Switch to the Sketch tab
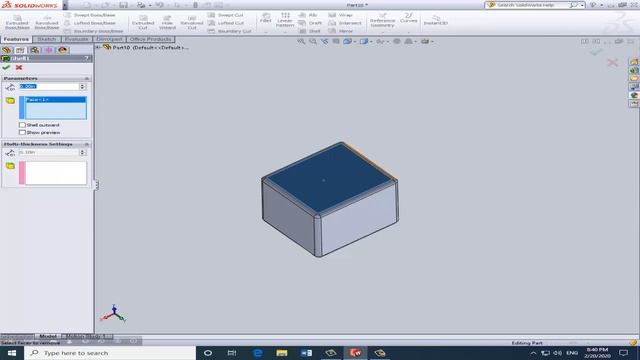 [47, 39]
